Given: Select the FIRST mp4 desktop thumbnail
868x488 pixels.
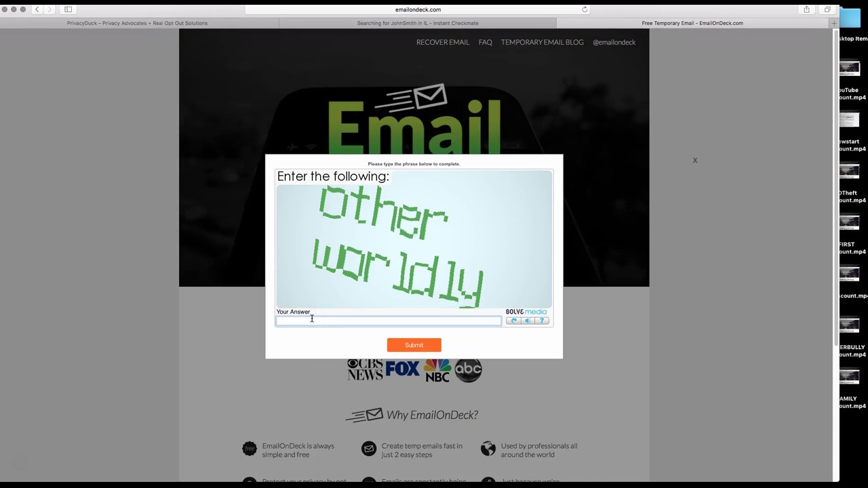Looking at the screenshot, I should coord(850,223).
